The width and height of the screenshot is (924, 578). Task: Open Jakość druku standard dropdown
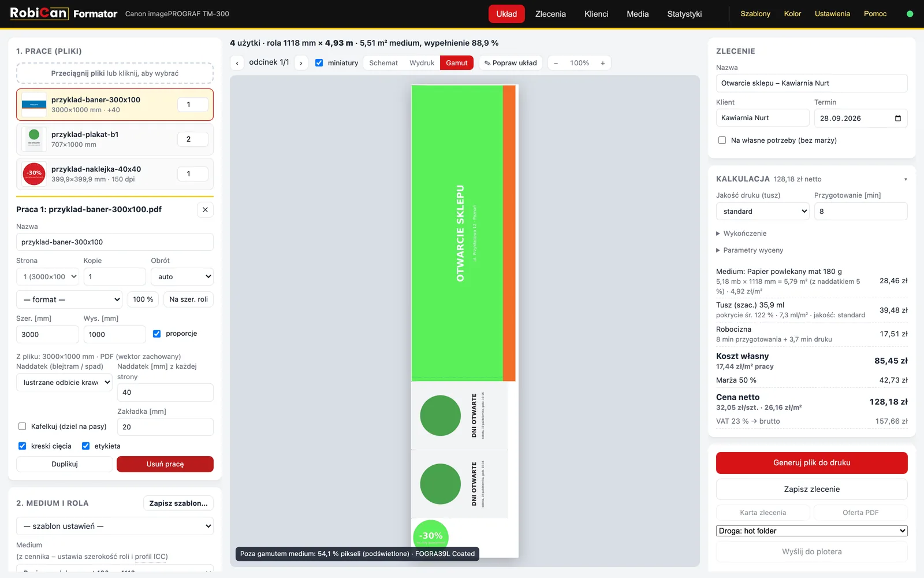[763, 212]
